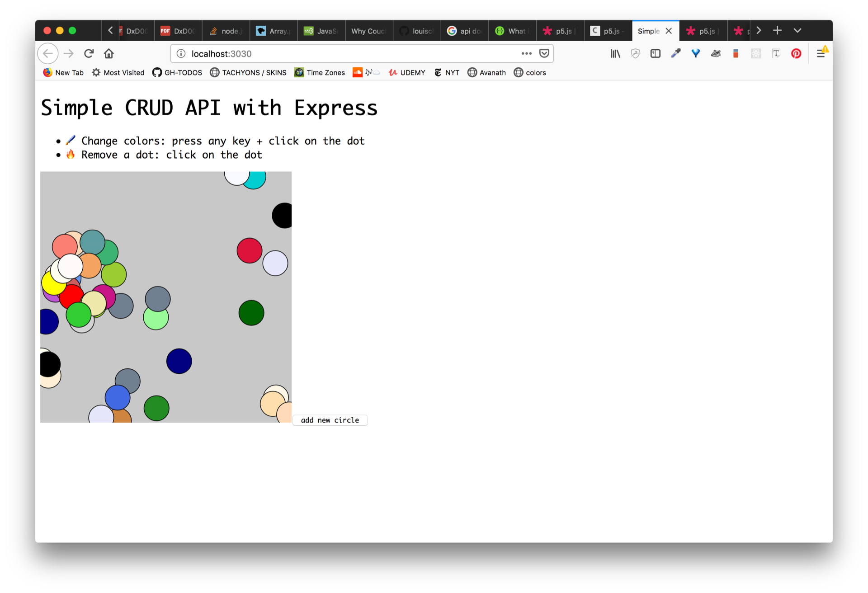Expand the list all tabs chevron

click(797, 31)
